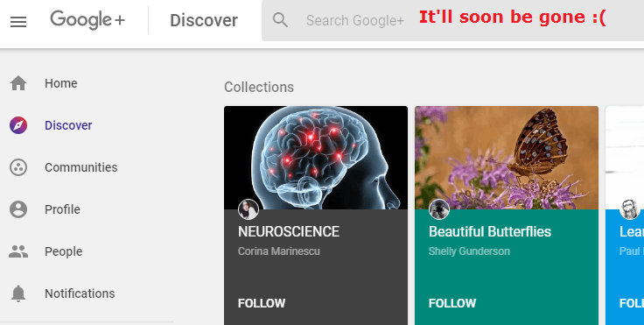Image resolution: width=644 pixels, height=325 pixels.
Task: Open Communities circle icon
Action: [18, 167]
